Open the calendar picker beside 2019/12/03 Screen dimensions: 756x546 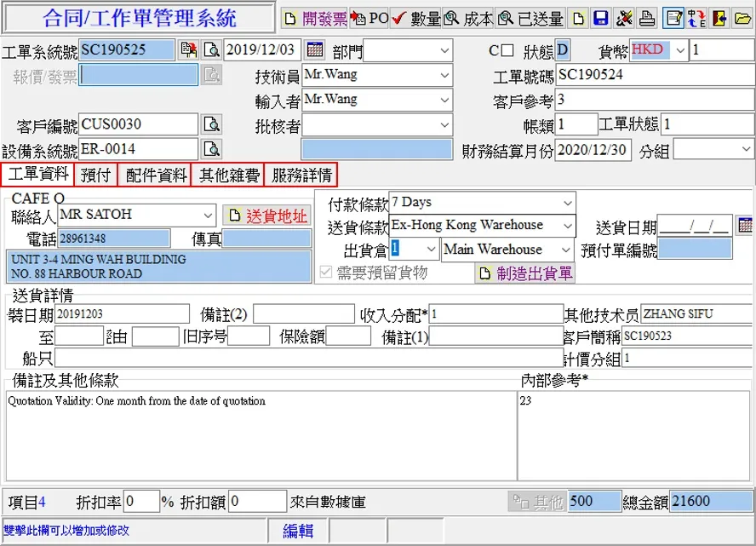pos(315,49)
